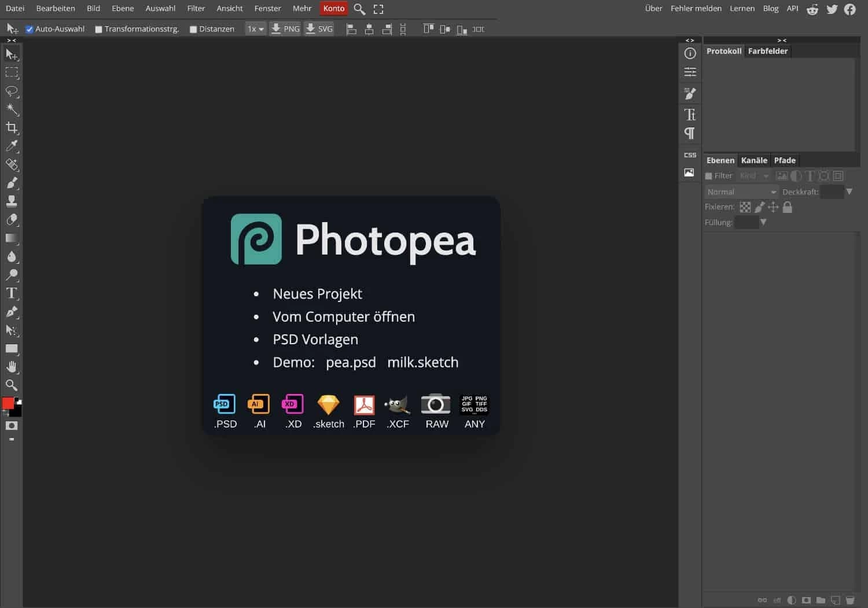Enable the Transformationsstrg. checkbox
This screenshot has height=608, width=868.
pyautogui.click(x=98, y=28)
